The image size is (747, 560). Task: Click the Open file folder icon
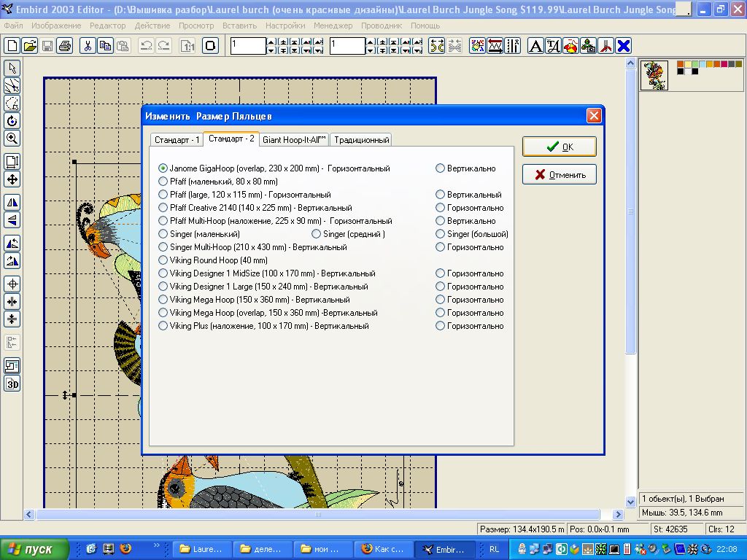pos(29,46)
